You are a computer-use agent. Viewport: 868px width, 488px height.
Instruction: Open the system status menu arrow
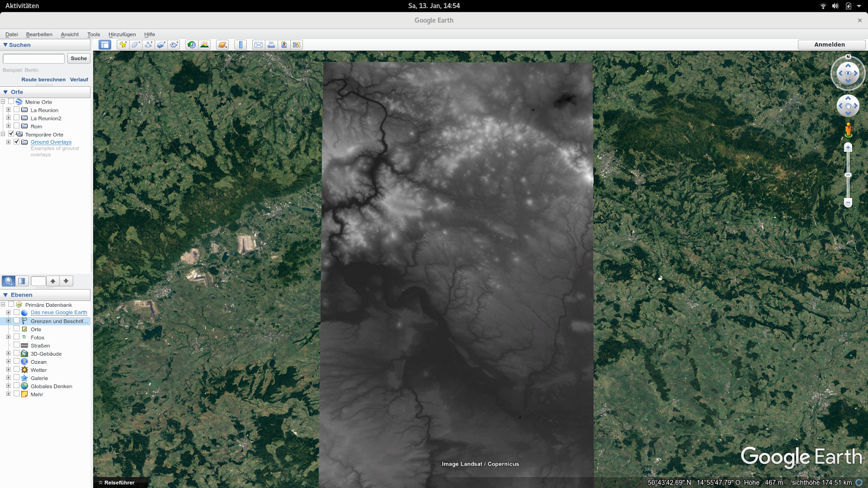click(x=859, y=6)
